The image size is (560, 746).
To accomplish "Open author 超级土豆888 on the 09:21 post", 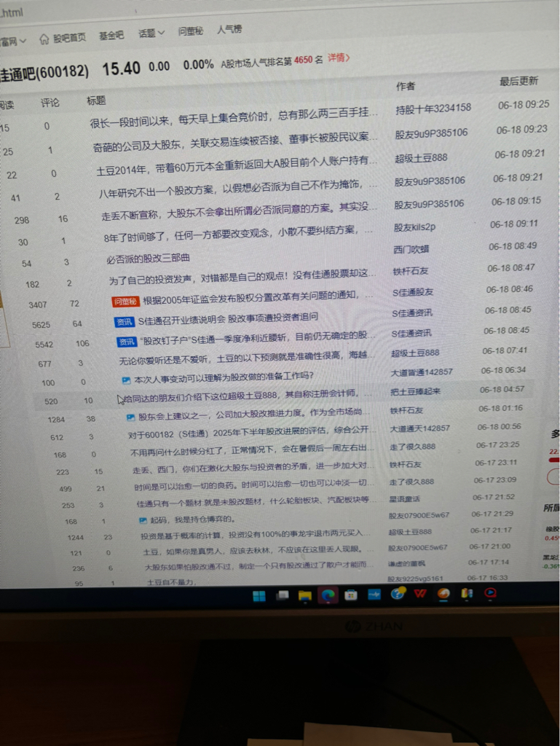I will [421, 158].
